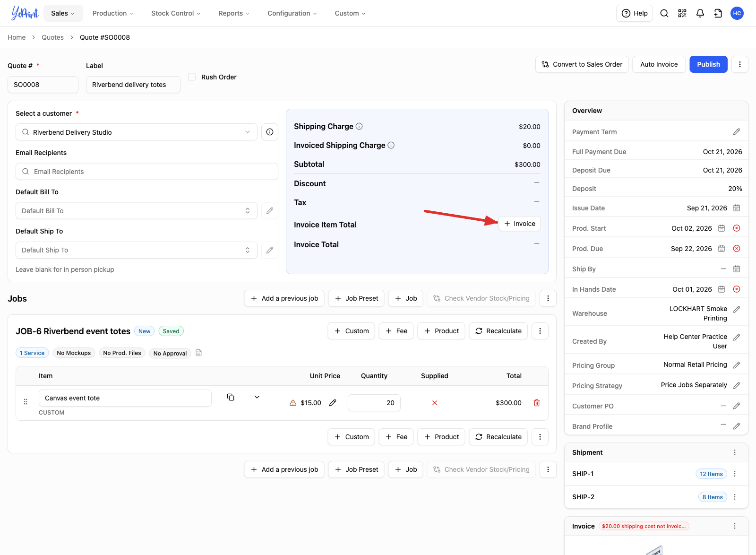Open the search icon in top bar

(x=664, y=13)
